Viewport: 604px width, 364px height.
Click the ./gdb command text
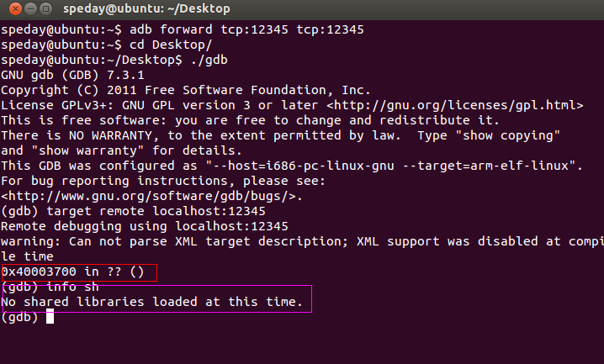(x=209, y=60)
